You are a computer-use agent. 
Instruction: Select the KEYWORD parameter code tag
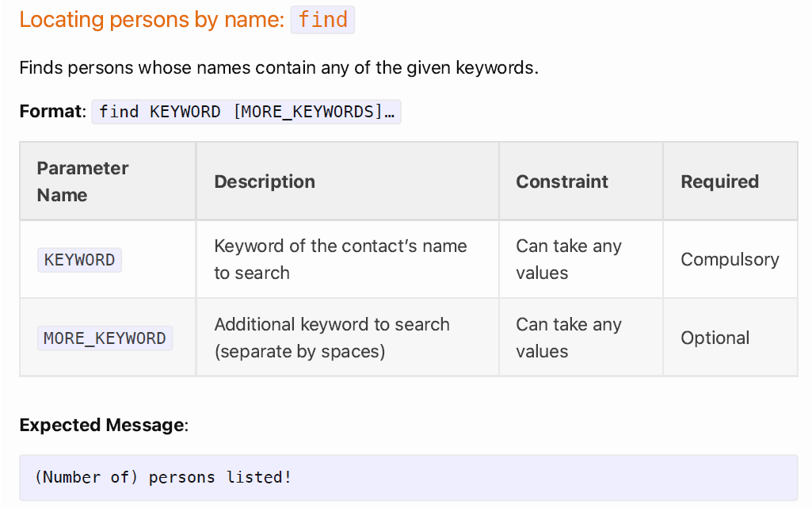(79, 260)
